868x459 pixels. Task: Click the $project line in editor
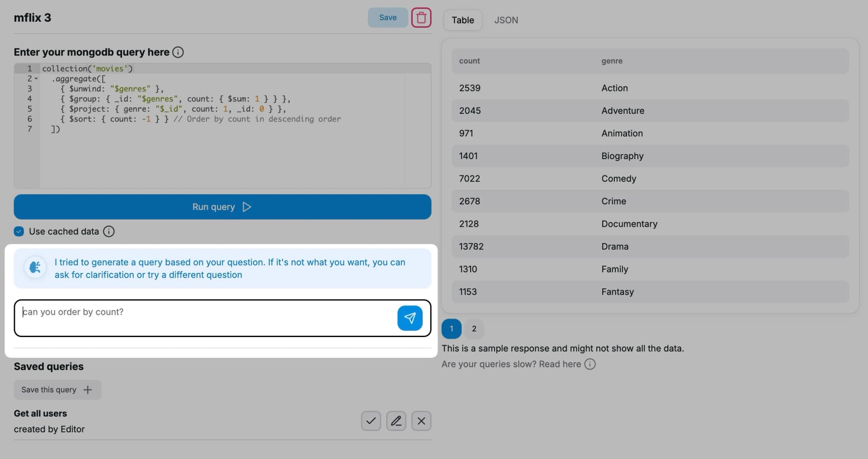tap(173, 109)
